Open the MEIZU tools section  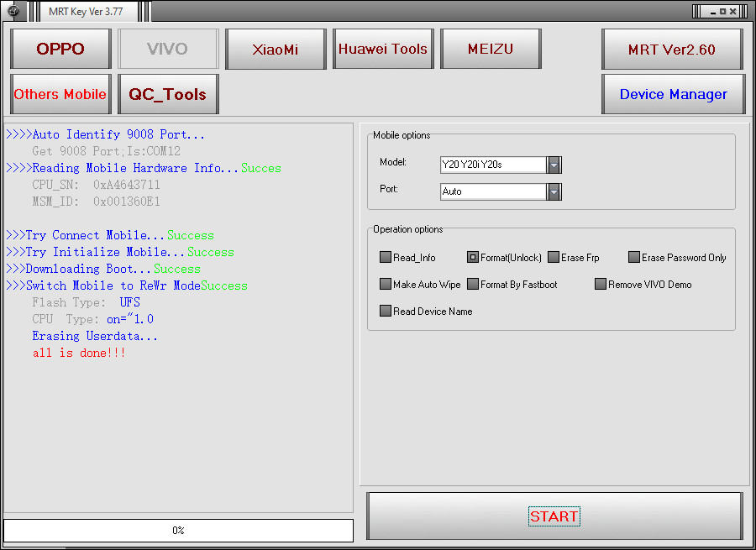(x=491, y=49)
